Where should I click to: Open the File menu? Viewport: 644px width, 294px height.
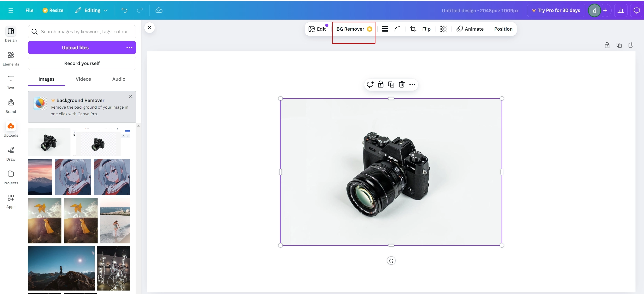pyautogui.click(x=29, y=10)
